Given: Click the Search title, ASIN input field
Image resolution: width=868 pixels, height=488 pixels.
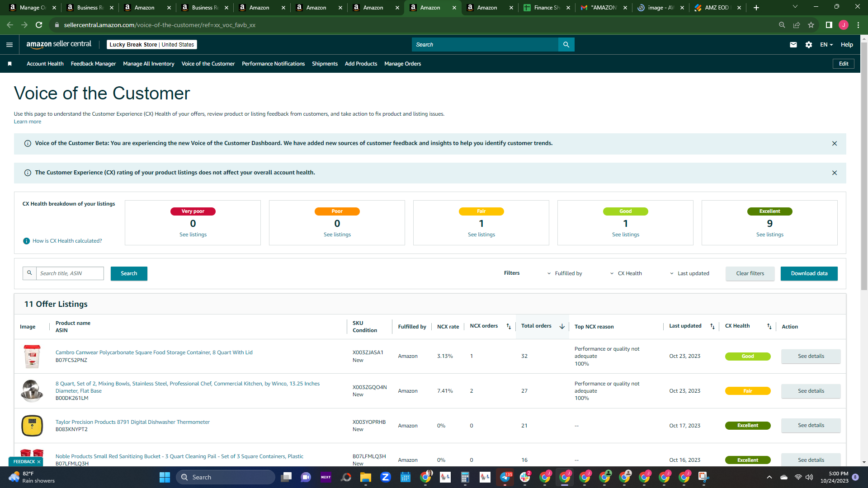Looking at the screenshot, I should (x=70, y=273).
